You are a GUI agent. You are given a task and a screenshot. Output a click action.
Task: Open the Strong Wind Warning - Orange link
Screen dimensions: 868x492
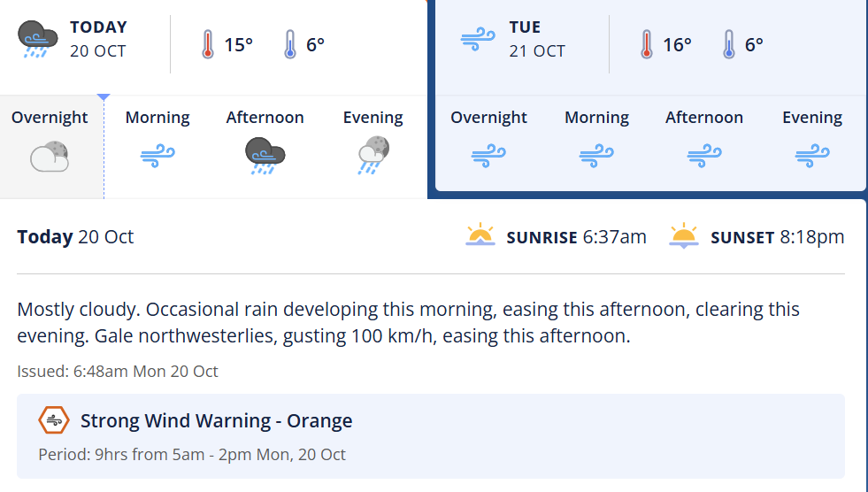click(x=216, y=420)
